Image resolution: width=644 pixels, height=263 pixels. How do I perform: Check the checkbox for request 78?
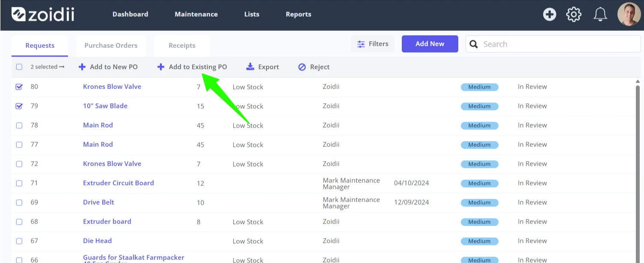point(19,126)
